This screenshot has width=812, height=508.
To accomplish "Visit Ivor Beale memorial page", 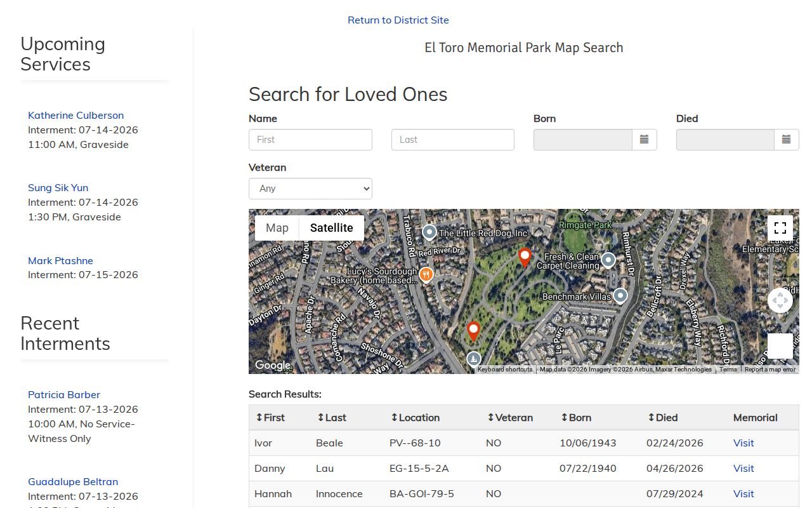I will pos(743,443).
